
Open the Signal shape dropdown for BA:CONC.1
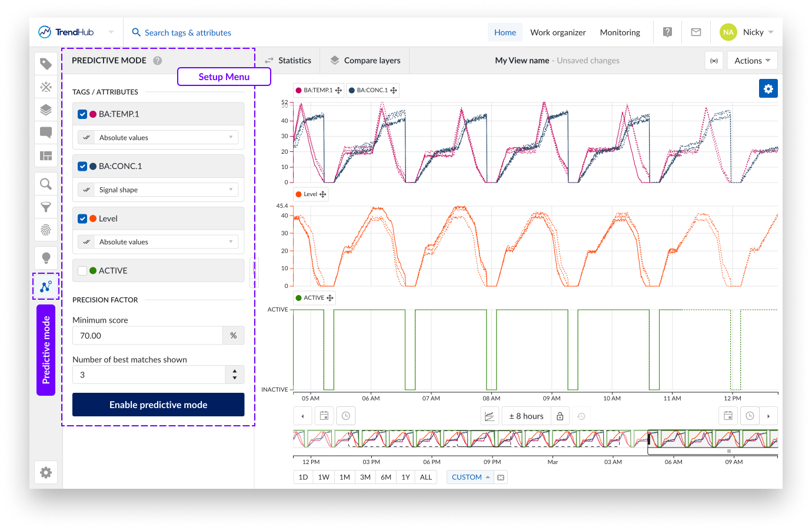click(x=158, y=190)
